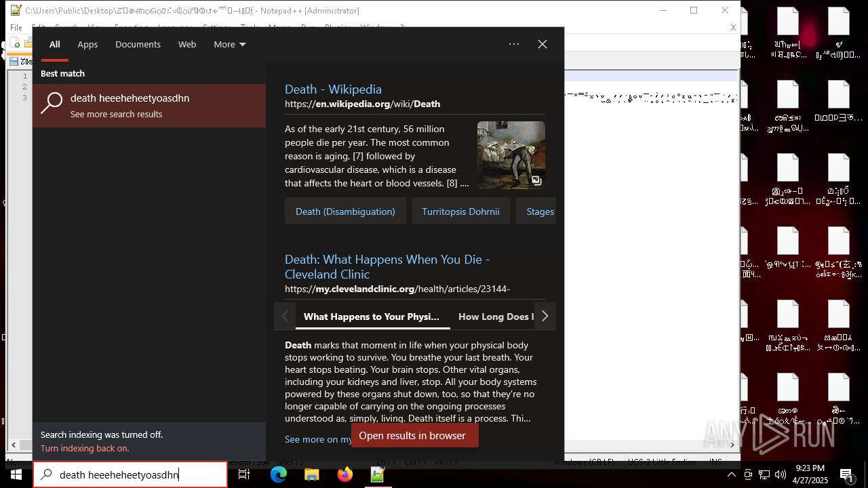
Task: Open the notification center icon
Action: [846, 474]
